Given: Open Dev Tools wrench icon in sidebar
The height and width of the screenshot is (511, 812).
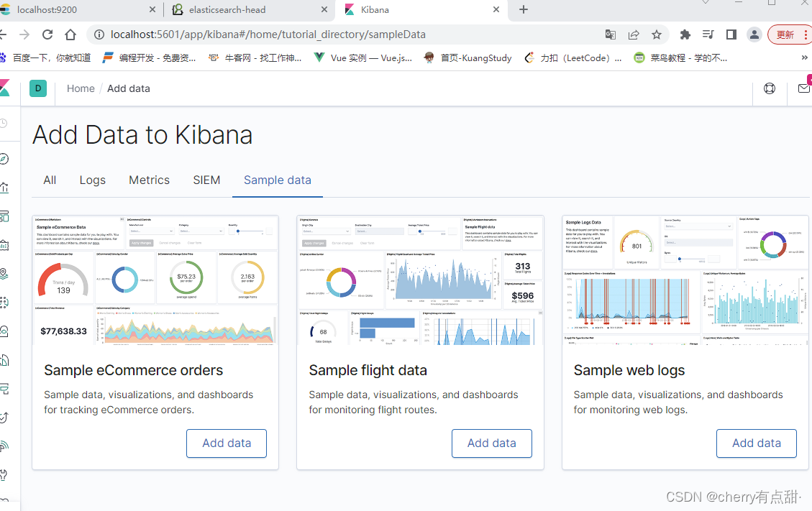Looking at the screenshot, I should tap(4, 475).
